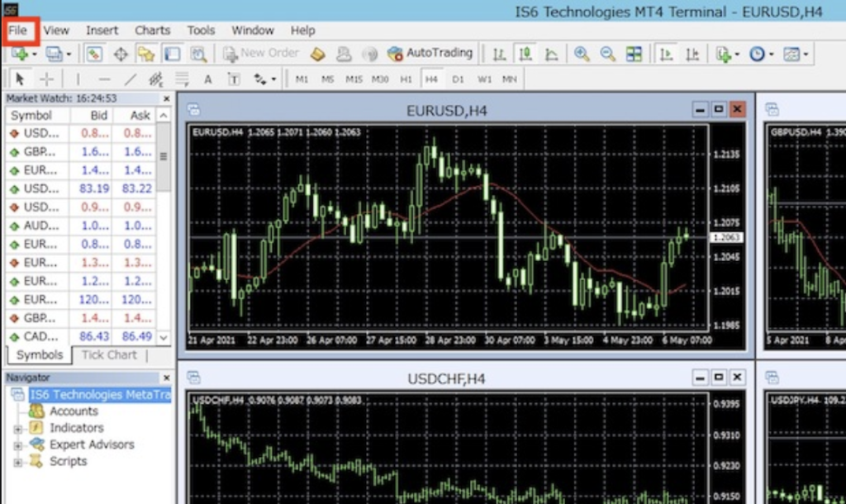Open the Insert menu
Screen dimensions: 846x504
pyautogui.click(x=102, y=31)
